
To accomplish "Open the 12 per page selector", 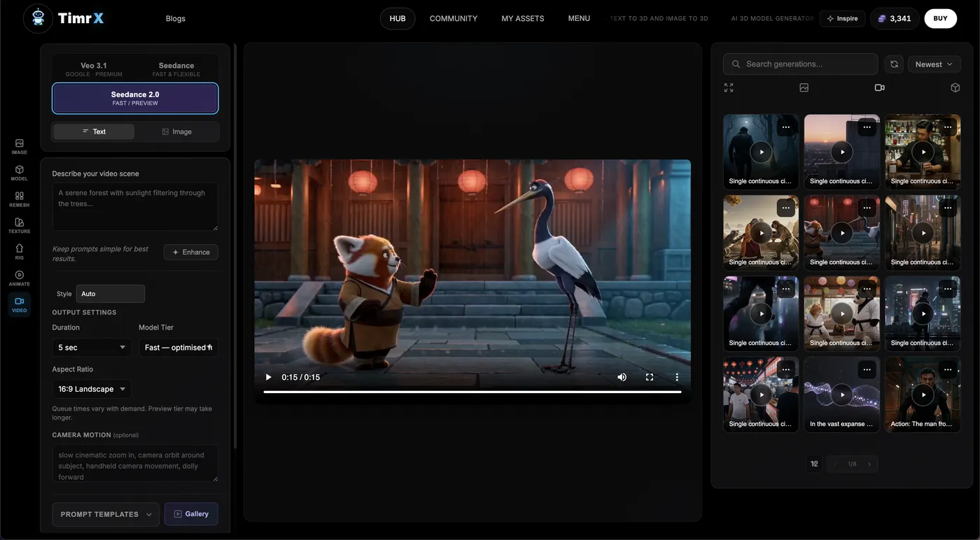I will [814, 464].
